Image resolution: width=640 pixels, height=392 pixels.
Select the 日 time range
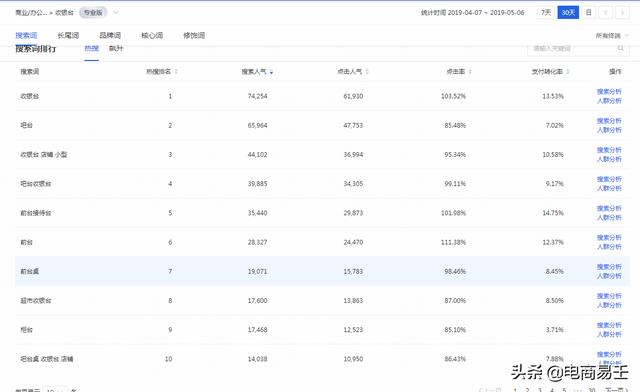pos(589,13)
